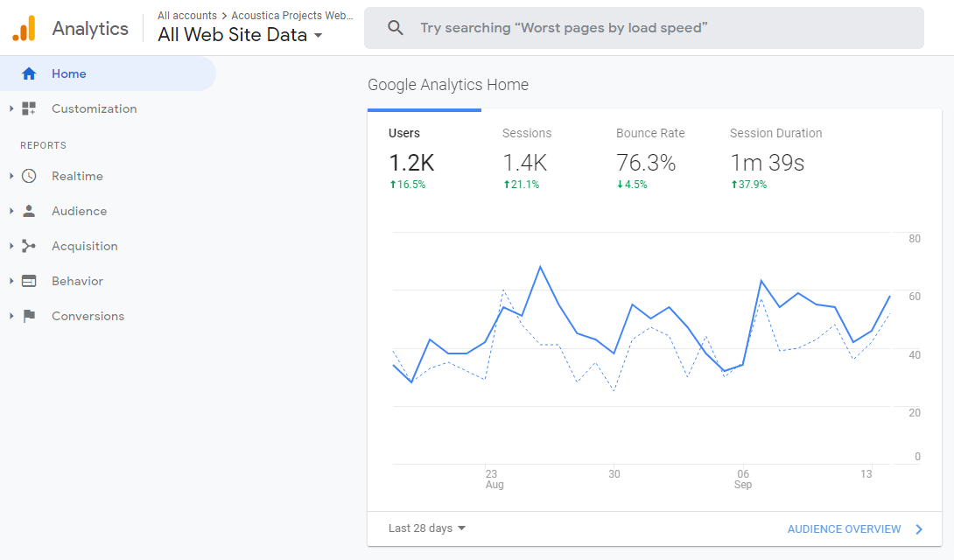Click the Realtime clock icon

point(29,177)
